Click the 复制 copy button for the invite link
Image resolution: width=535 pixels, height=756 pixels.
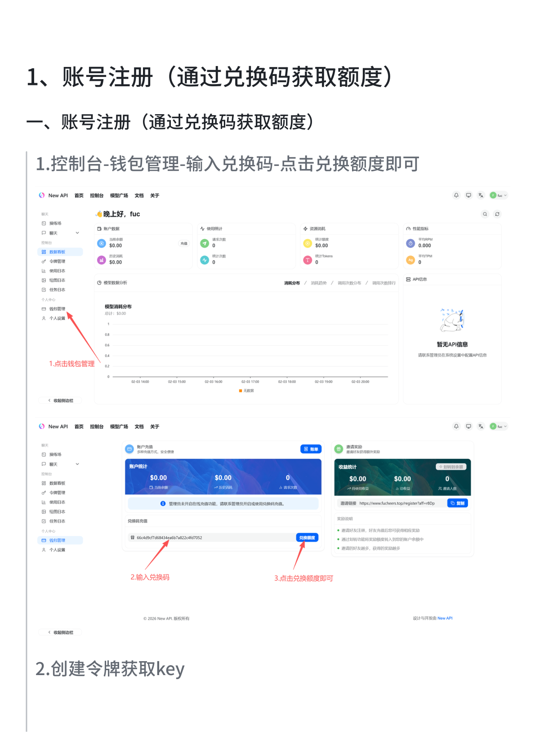[458, 503]
